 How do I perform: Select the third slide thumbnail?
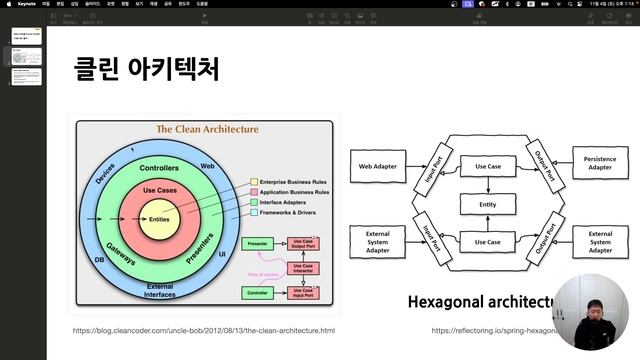click(x=27, y=77)
